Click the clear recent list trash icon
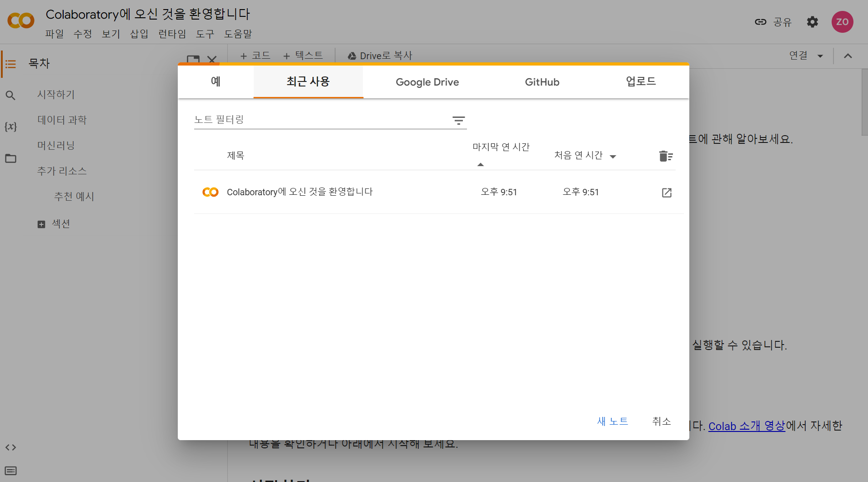This screenshot has width=868, height=482. (x=666, y=156)
